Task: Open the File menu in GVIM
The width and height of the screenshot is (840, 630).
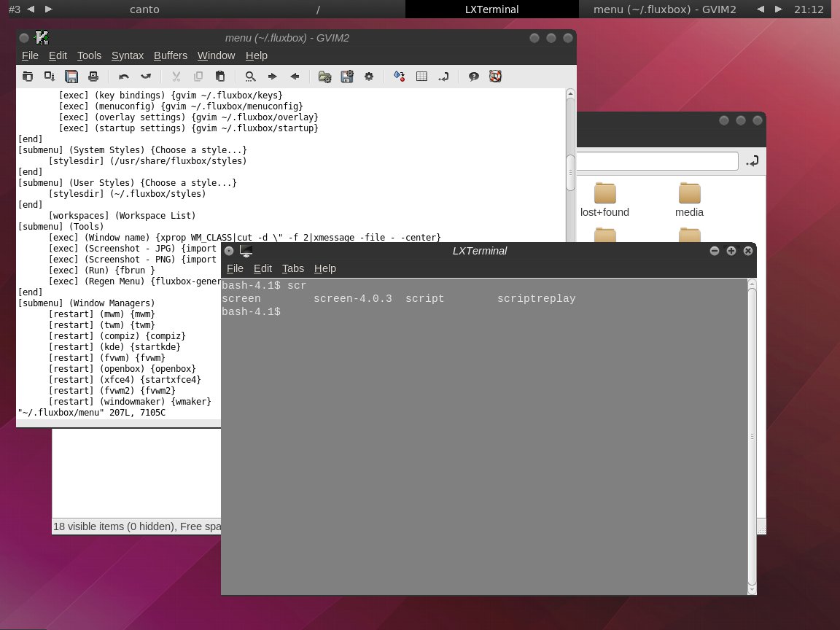Action: [x=30, y=55]
